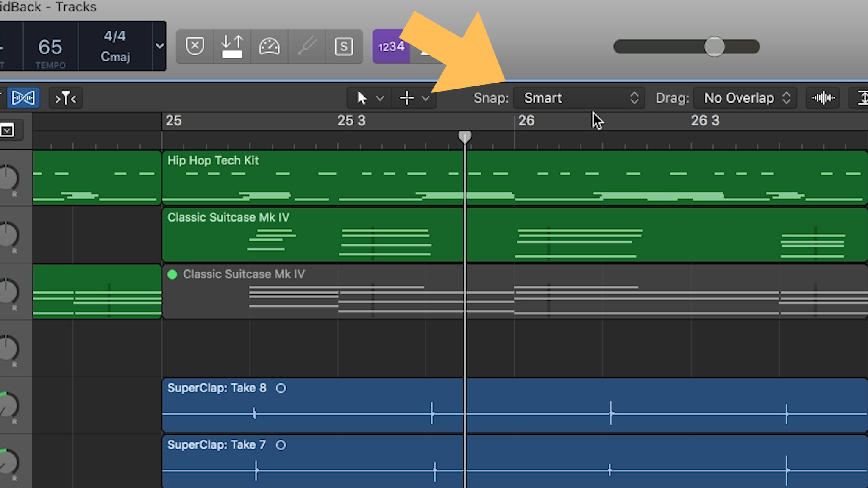
Task: Click bar 26 in the ruler
Action: coord(526,121)
